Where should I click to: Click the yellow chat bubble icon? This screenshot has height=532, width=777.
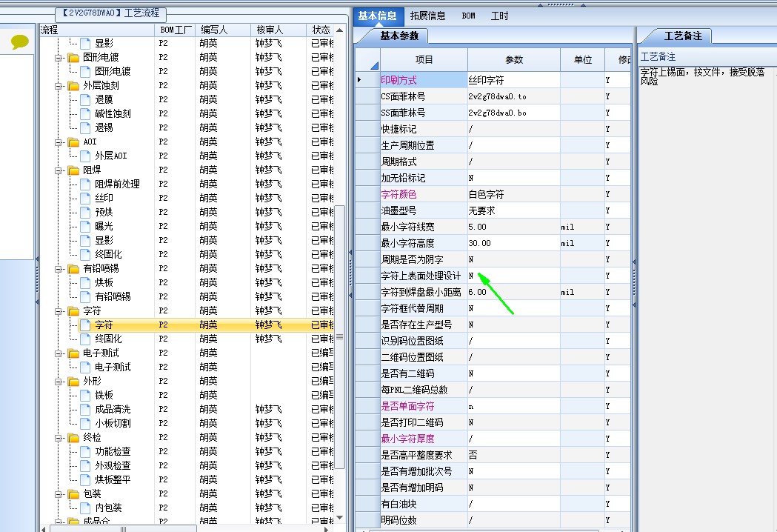coord(20,41)
